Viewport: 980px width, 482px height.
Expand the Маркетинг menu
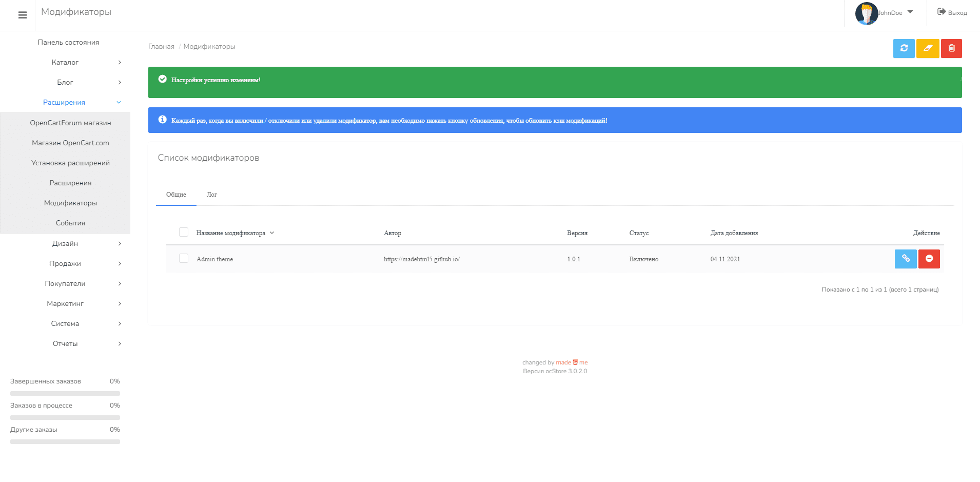(x=65, y=303)
